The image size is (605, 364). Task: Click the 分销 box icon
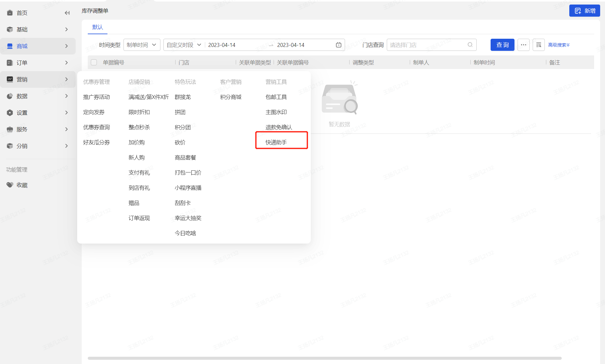[x=10, y=146]
